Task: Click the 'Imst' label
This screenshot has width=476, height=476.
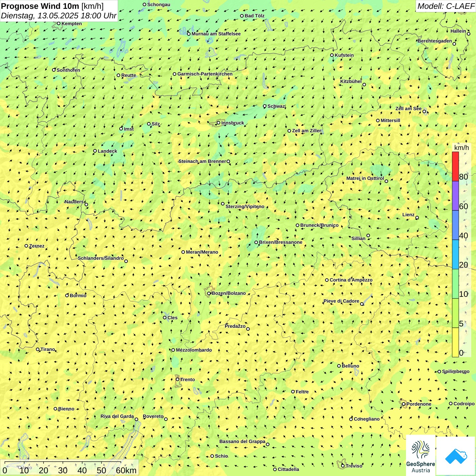Action: click(129, 129)
